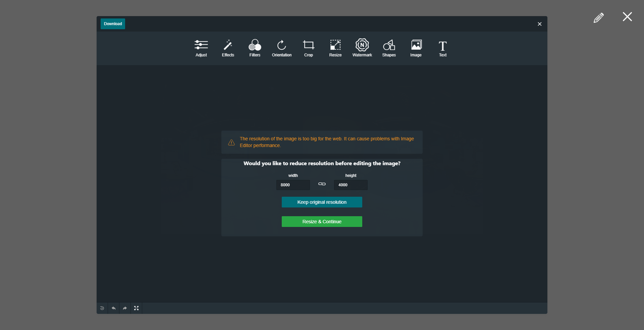This screenshot has height=330, width=644.
Task: Click the Download button
Action: click(113, 24)
